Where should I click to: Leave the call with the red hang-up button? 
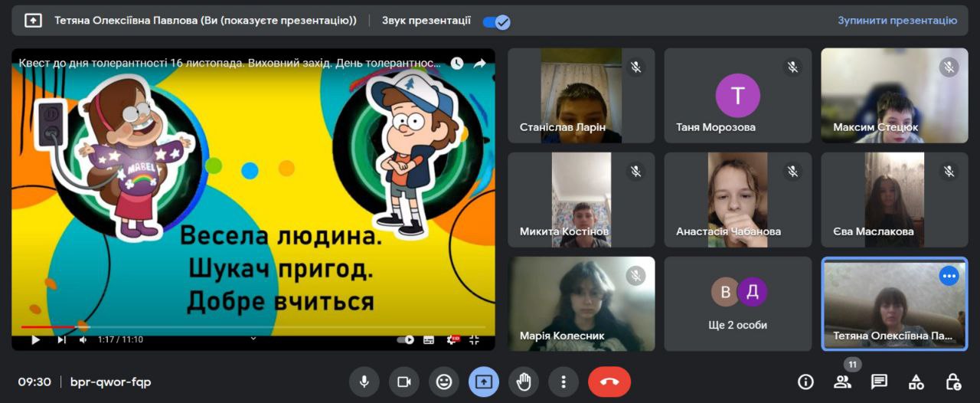[x=609, y=382]
